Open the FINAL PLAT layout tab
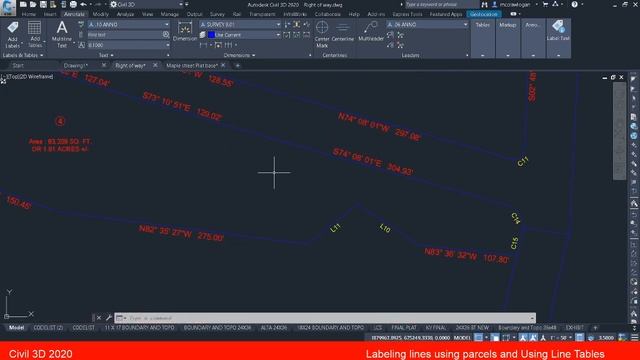This screenshot has width=640, height=360. point(404,327)
